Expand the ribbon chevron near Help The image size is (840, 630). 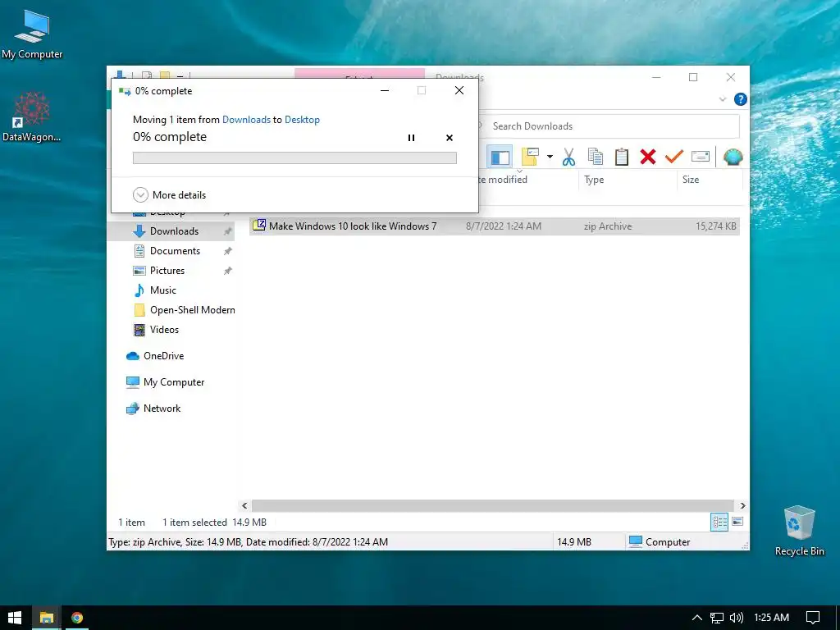click(722, 99)
